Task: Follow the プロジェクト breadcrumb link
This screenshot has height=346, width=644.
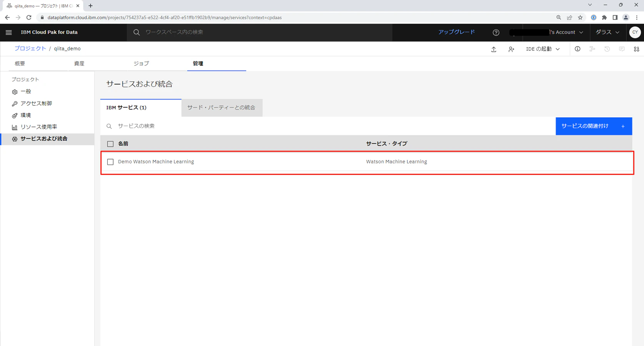Action: pyautogui.click(x=30, y=48)
